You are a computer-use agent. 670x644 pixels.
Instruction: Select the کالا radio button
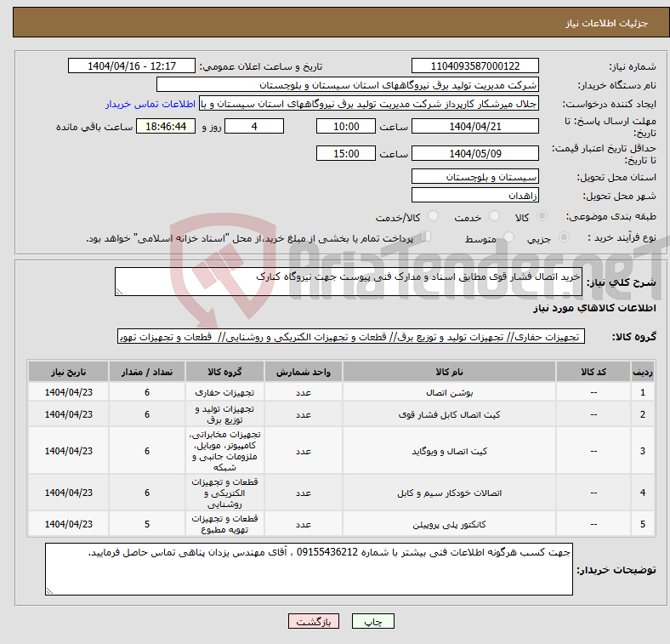(x=542, y=216)
